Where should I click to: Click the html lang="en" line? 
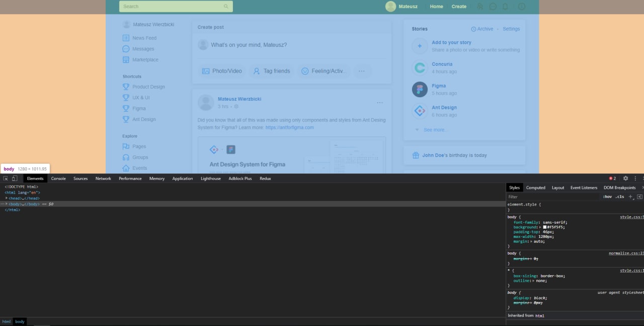tap(22, 192)
